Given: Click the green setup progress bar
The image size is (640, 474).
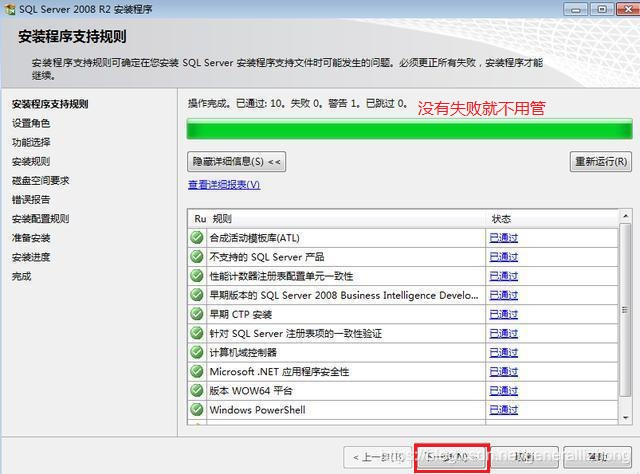Looking at the screenshot, I should pos(409,129).
